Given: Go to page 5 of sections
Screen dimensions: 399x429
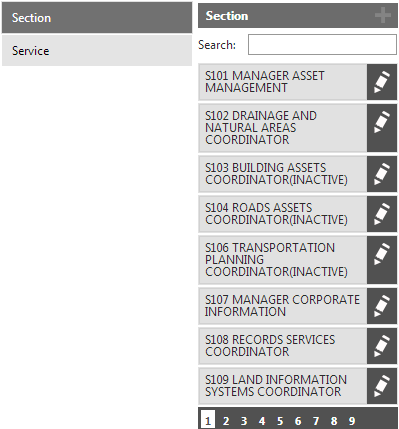Looking at the screenshot, I should (280, 421).
